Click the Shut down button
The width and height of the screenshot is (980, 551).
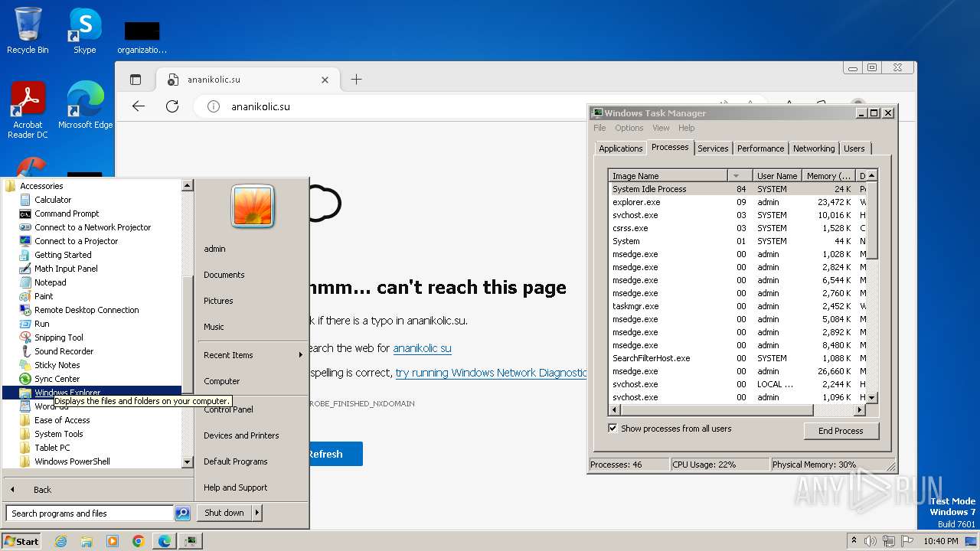coord(224,513)
